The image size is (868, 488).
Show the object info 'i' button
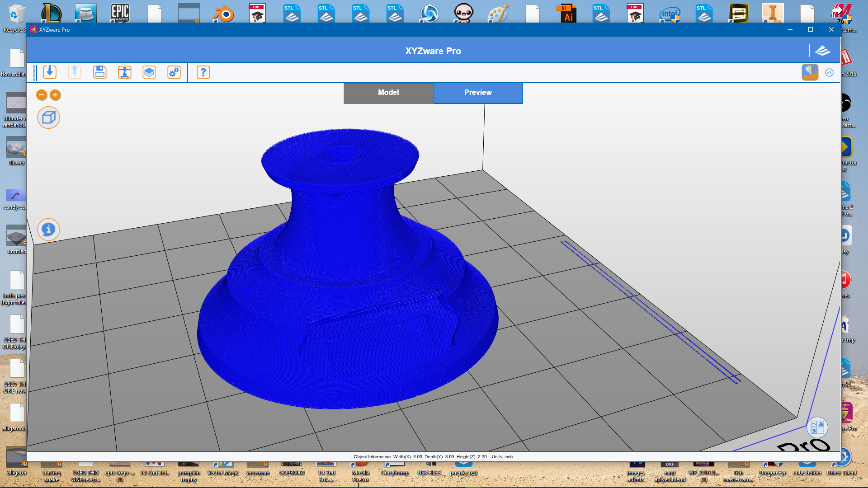click(x=48, y=230)
